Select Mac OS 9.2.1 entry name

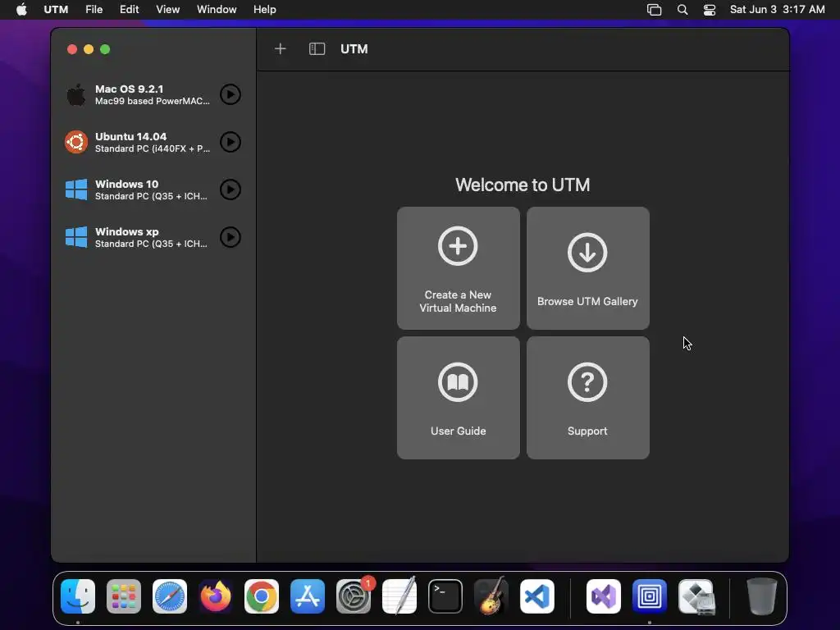(x=129, y=89)
